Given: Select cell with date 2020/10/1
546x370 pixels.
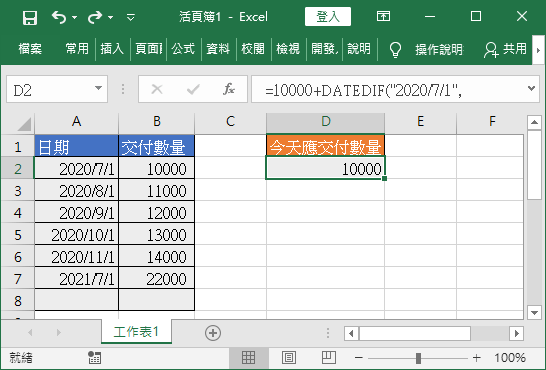Looking at the screenshot, I should point(77,234).
